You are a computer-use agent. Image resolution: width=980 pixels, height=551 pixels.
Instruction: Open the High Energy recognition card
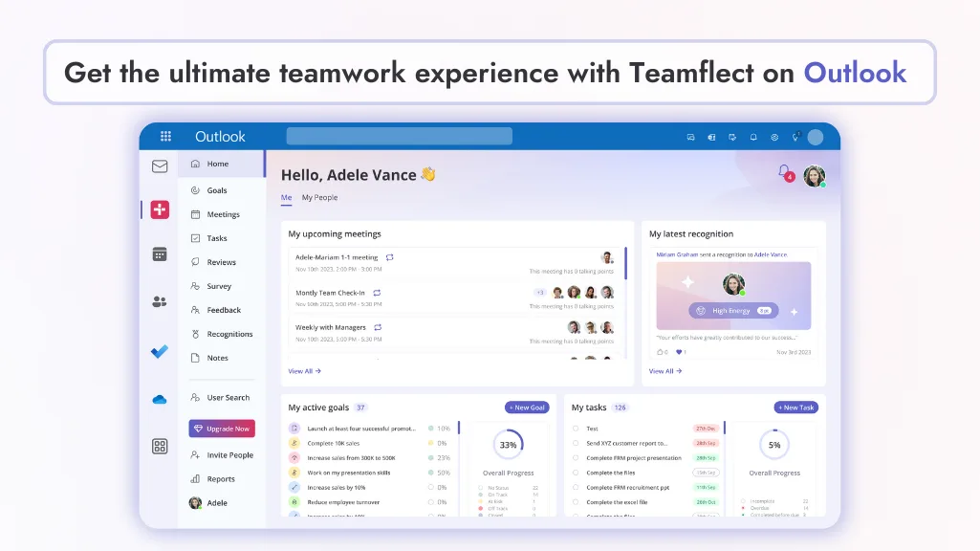(x=733, y=296)
